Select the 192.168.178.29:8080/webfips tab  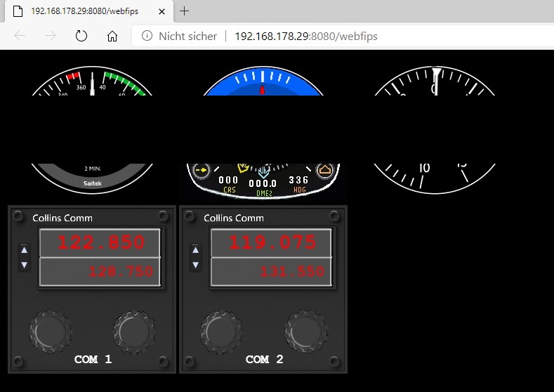point(88,11)
